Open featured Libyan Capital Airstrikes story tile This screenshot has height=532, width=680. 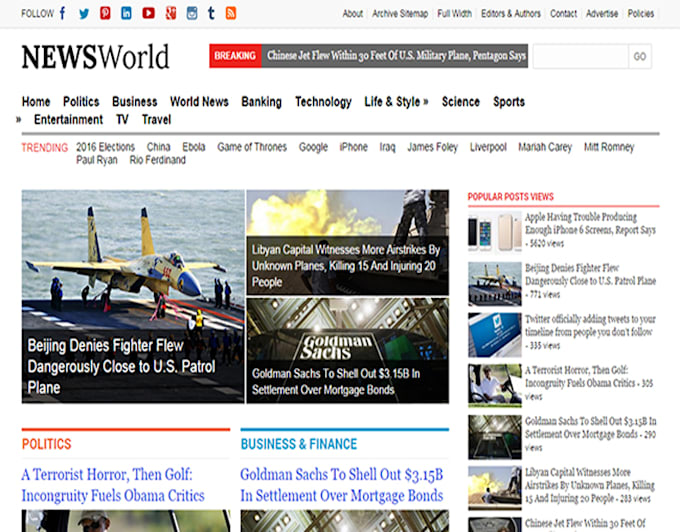click(x=348, y=242)
